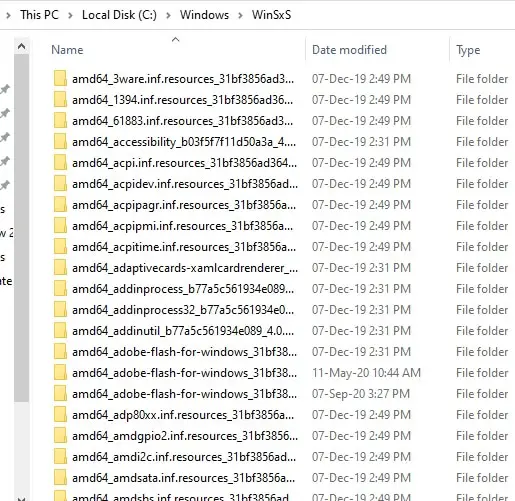Screen dimensions: 515x501
Task: Select folder amd64_61883.inf.resources_31bf3856ad3...
Action: pos(182,121)
